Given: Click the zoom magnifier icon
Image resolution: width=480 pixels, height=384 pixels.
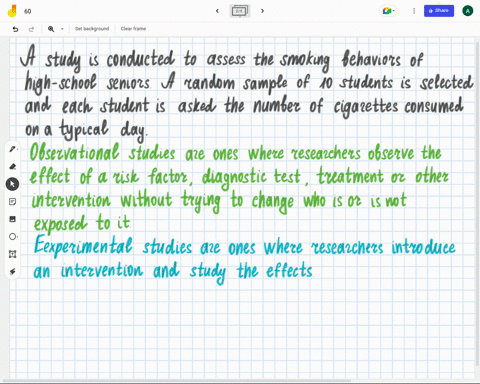Looking at the screenshot, I should click(x=51, y=29).
